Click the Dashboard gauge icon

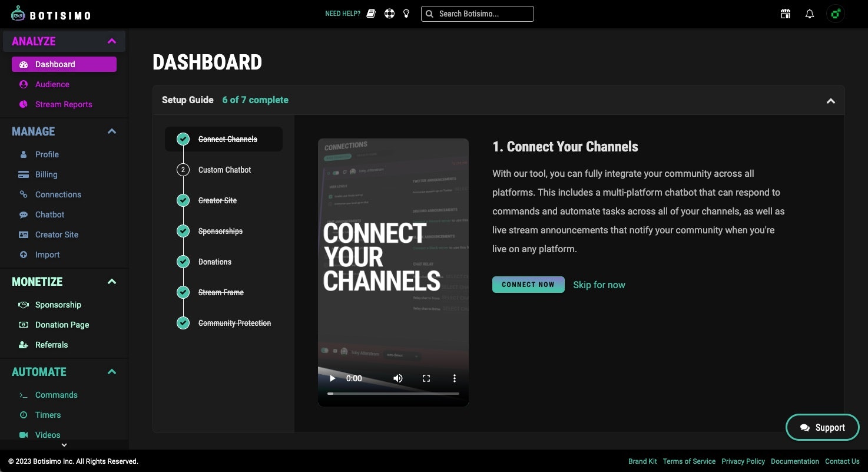24,64
